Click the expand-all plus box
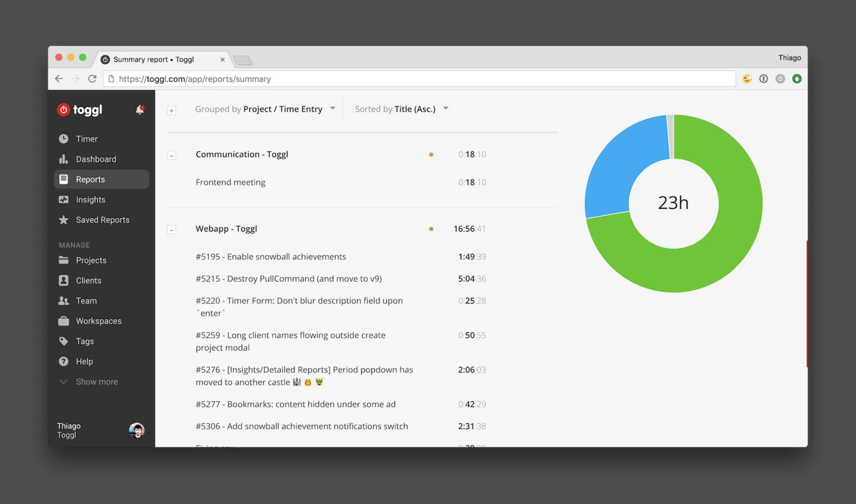This screenshot has height=504, width=856. coord(172,111)
